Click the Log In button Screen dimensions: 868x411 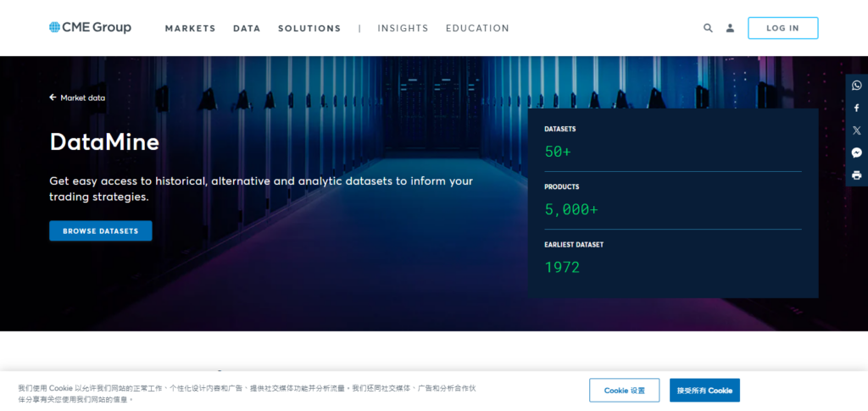point(782,28)
